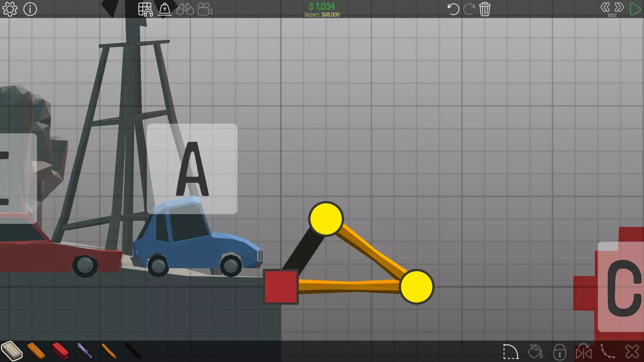Increase simulation speed with right arrows
The height and width of the screenshot is (362, 644).
pos(619,7)
